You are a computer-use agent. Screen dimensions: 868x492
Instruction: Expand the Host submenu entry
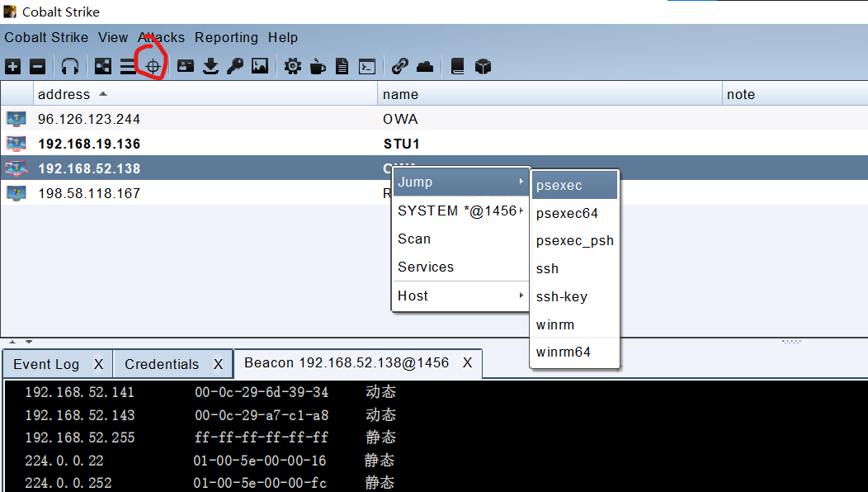460,296
